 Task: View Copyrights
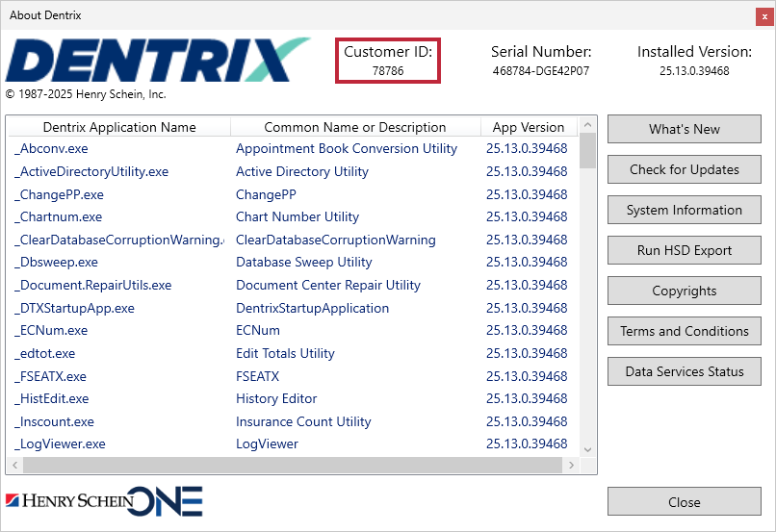pyautogui.click(x=684, y=291)
